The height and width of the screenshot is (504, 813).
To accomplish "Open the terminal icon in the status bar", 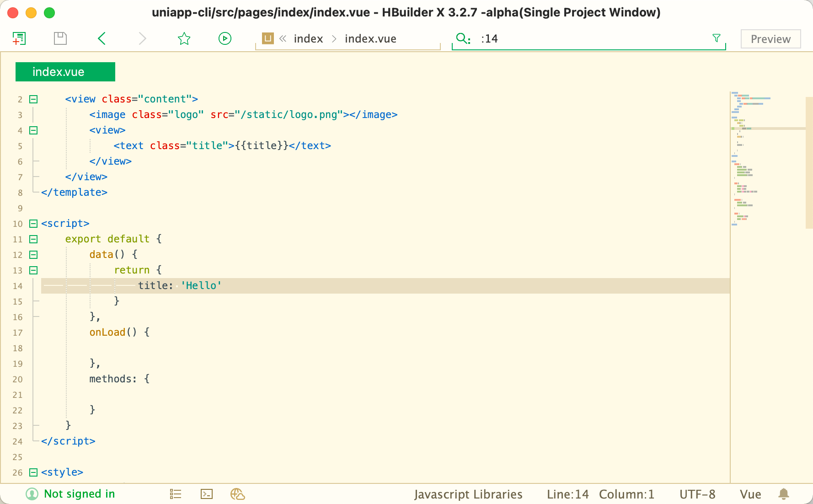I will tap(207, 494).
